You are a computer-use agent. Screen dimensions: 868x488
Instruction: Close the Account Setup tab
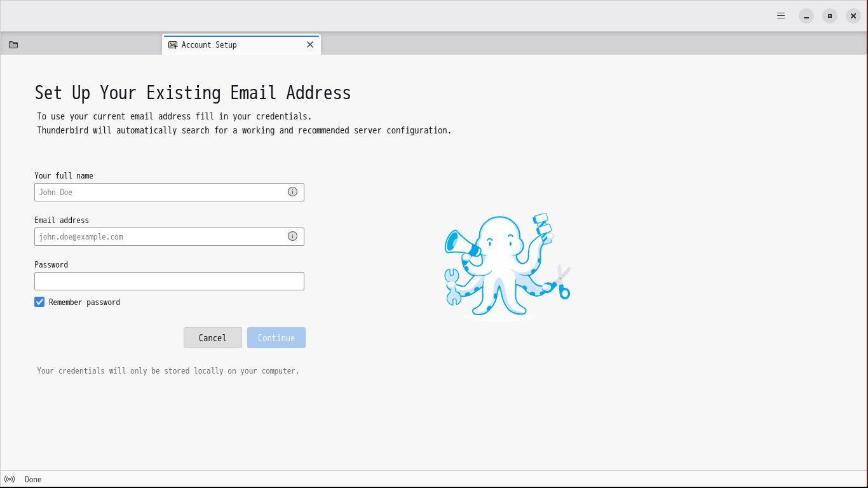[x=310, y=44]
